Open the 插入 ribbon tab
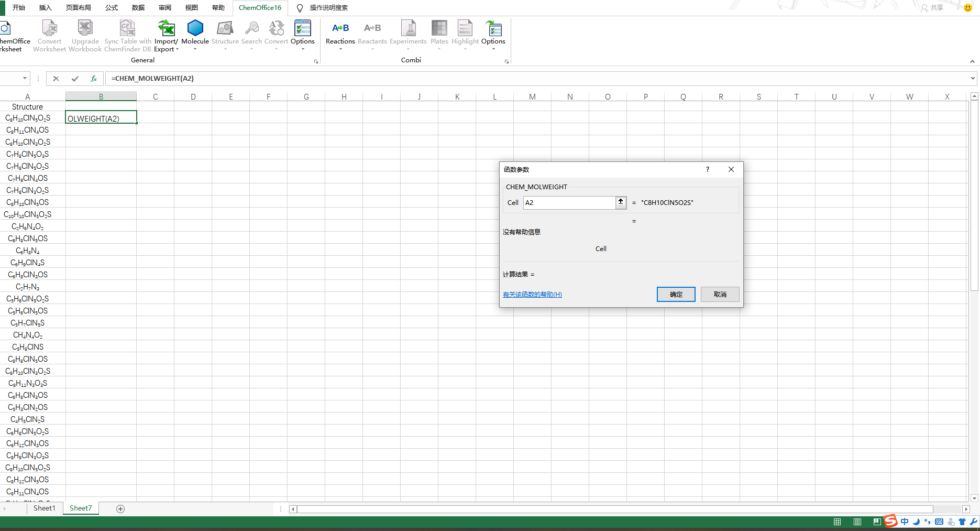The width and height of the screenshot is (980, 531). tap(46, 8)
